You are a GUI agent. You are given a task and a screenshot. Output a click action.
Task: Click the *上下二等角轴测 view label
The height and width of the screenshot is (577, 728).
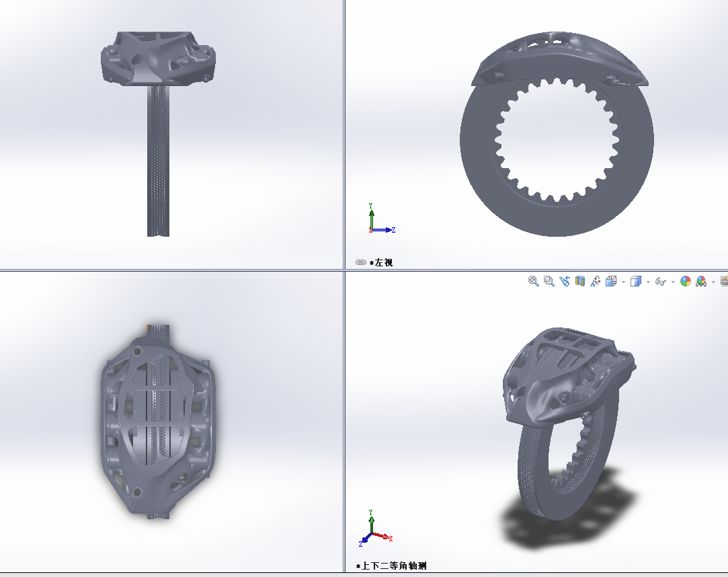tap(391, 566)
